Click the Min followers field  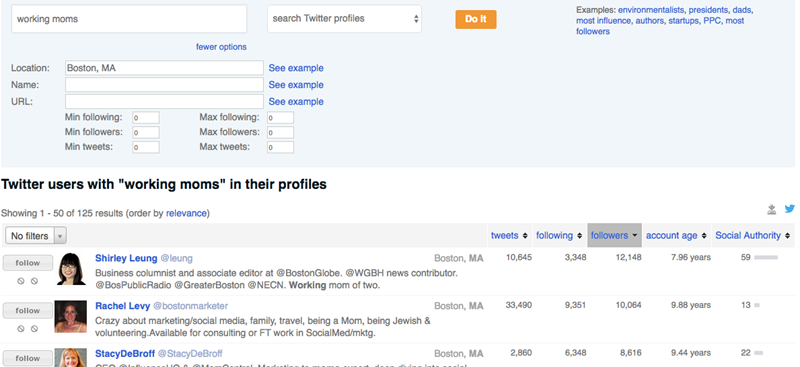(146, 133)
